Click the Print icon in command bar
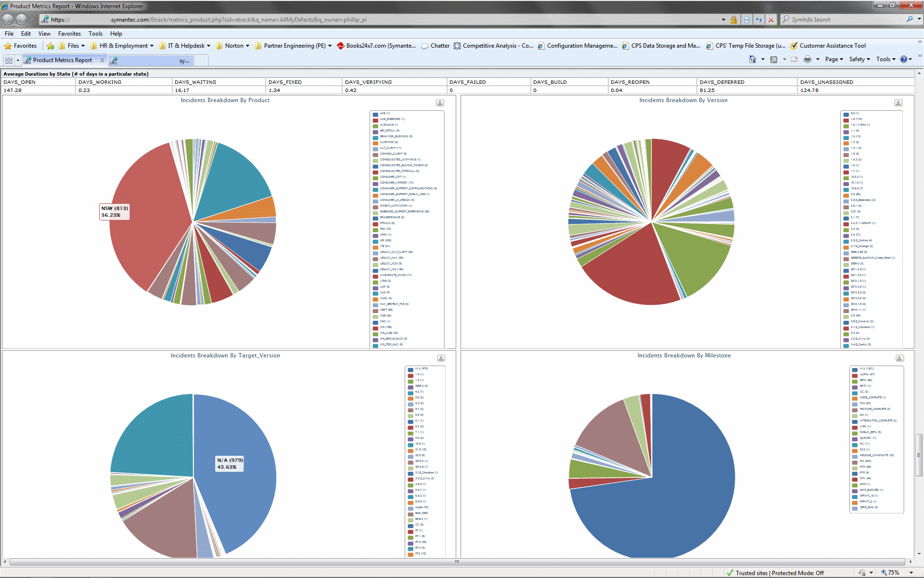 (x=808, y=59)
